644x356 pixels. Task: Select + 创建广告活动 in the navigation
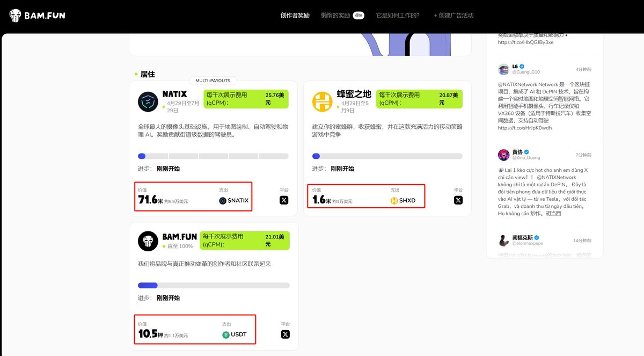pos(453,16)
